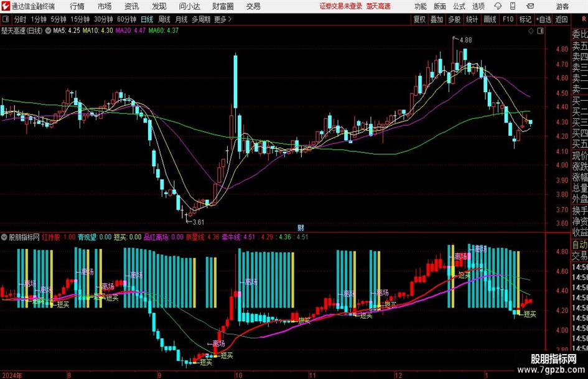Toggle the left sidebar panel icon
Screen dimensions: 588x379
[x=6, y=19]
